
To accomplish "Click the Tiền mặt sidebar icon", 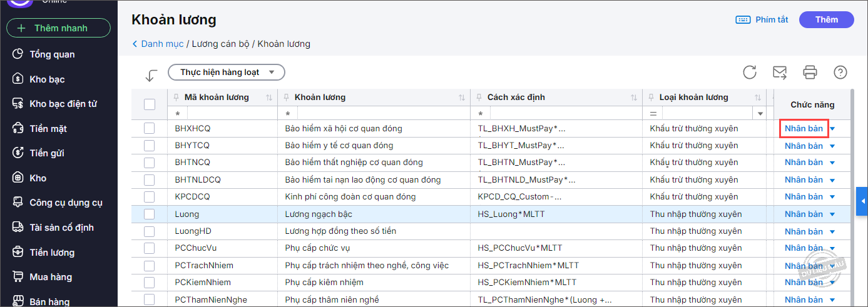I will pyautogui.click(x=18, y=129).
